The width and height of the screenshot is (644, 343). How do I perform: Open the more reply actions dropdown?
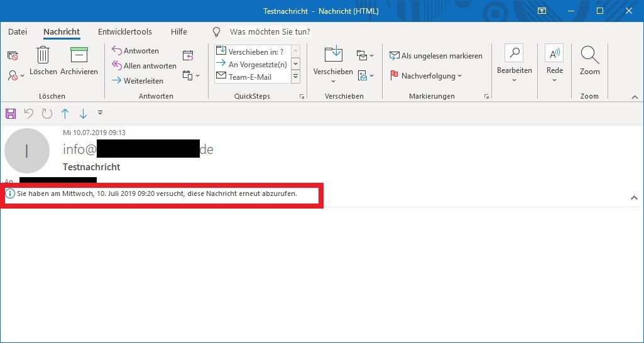click(x=191, y=75)
